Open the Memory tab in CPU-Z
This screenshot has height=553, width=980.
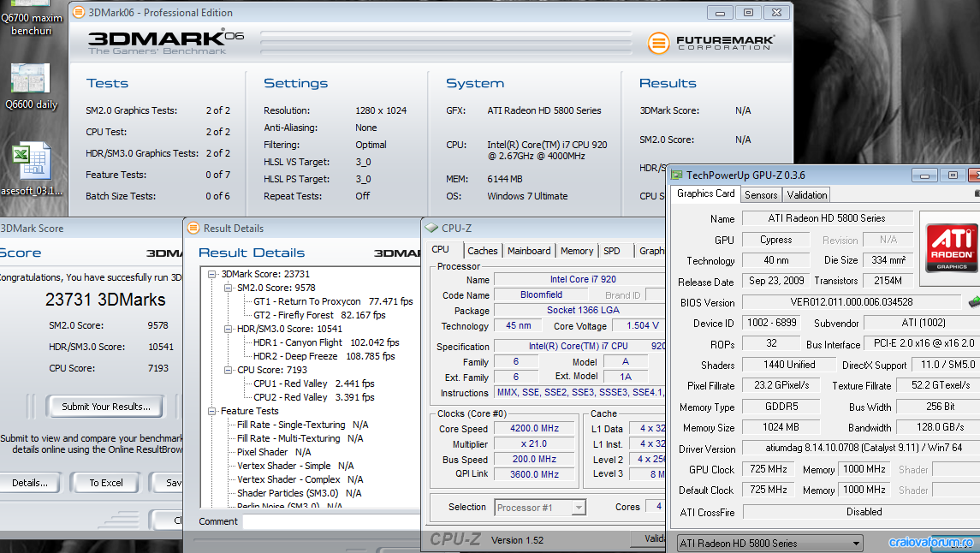tap(577, 251)
